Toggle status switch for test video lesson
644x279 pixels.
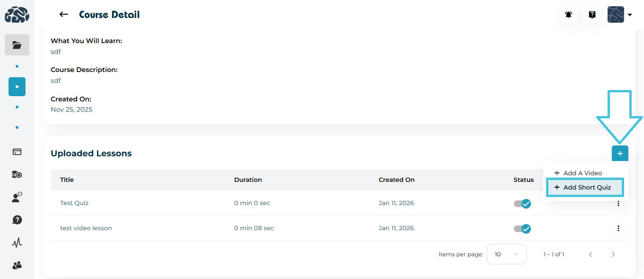click(x=522, y=229)
